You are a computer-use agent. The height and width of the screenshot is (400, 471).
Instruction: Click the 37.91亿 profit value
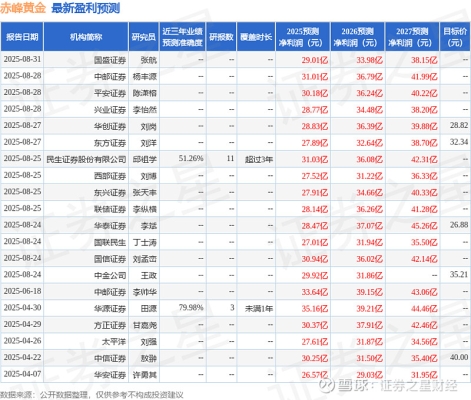click(x=369, y=325)
